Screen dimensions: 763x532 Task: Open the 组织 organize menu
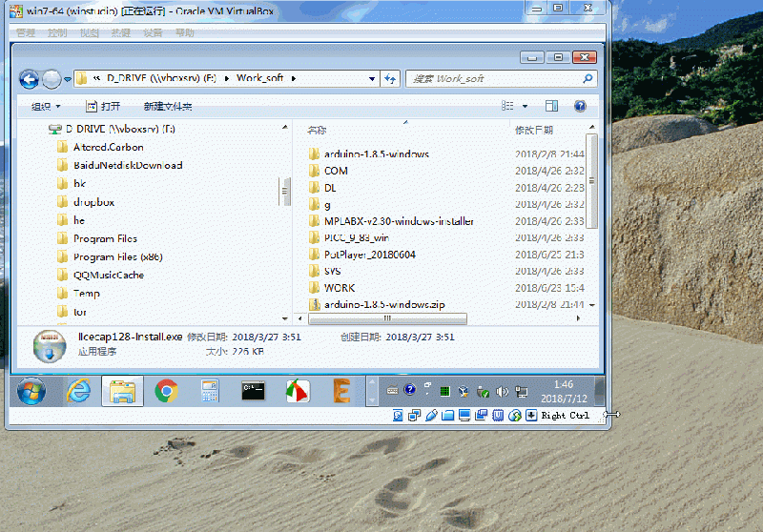click(46, 107)
